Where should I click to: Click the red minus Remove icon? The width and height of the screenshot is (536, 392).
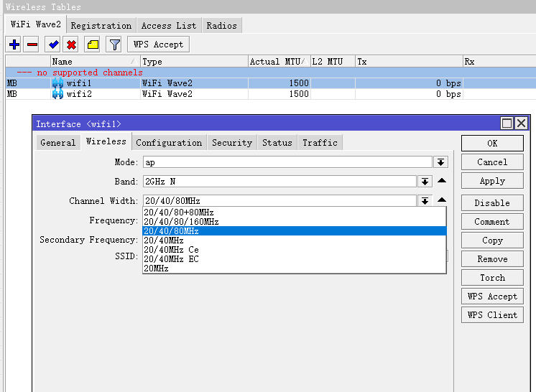[x=32, y=45]
